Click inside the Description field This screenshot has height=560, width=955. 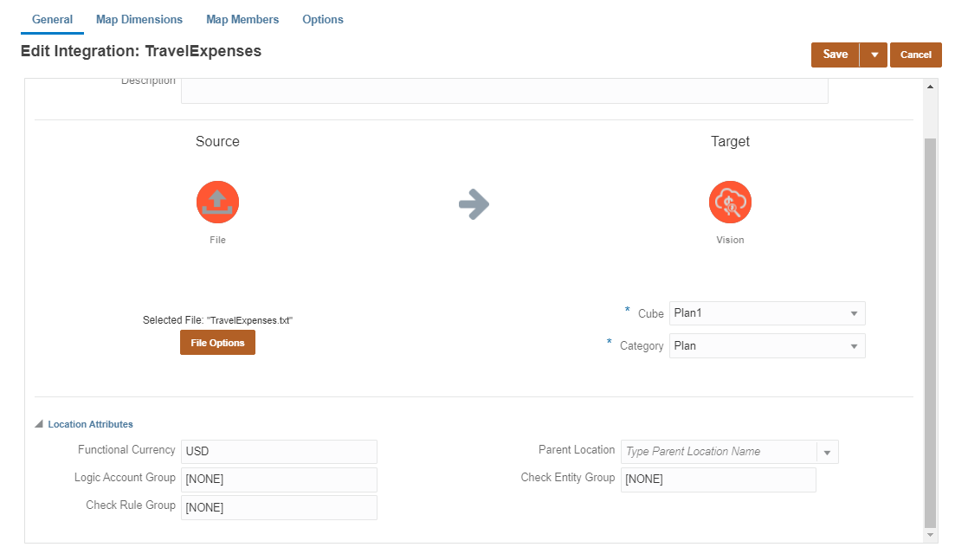505,89
